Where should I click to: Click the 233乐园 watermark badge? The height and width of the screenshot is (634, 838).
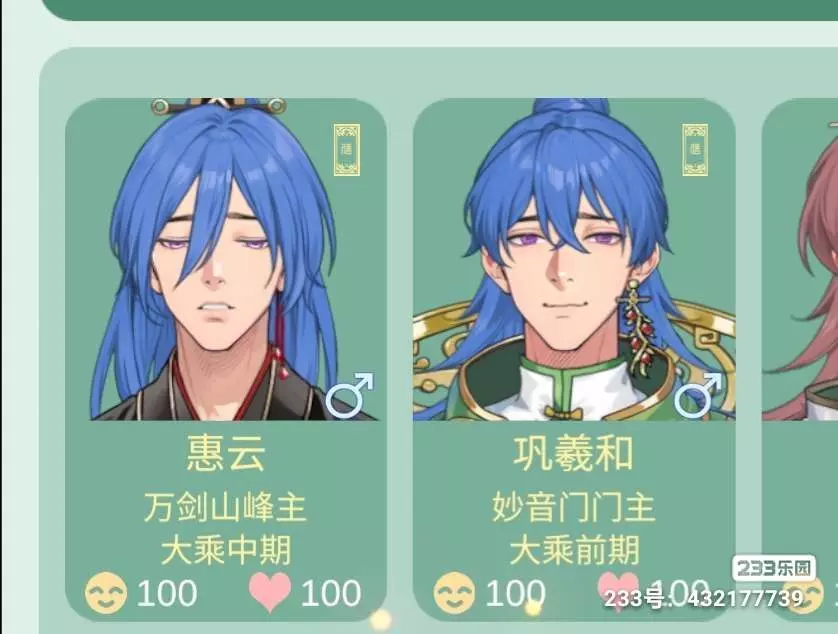(773, 568)
